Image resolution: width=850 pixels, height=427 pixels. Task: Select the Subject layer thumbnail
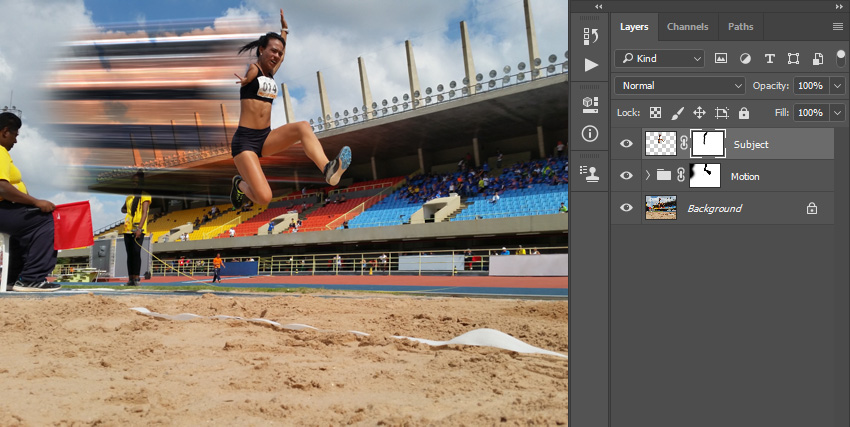[661, 144]
